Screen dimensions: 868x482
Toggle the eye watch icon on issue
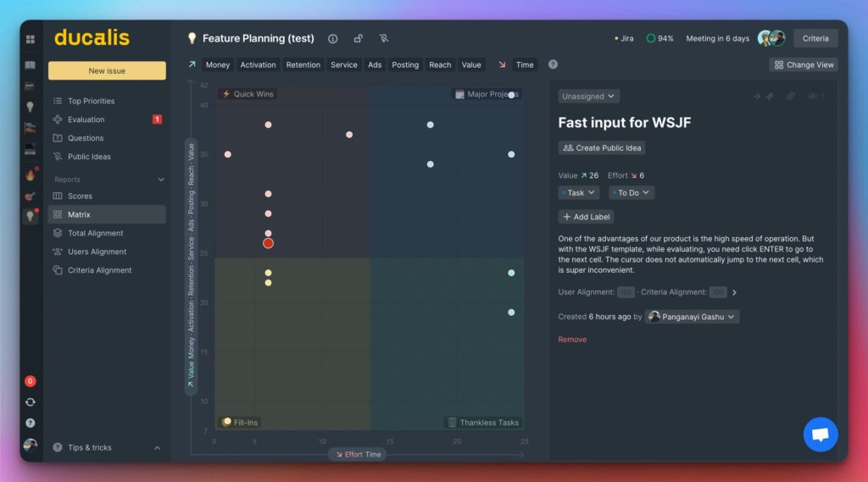click(x=812, y=97)
